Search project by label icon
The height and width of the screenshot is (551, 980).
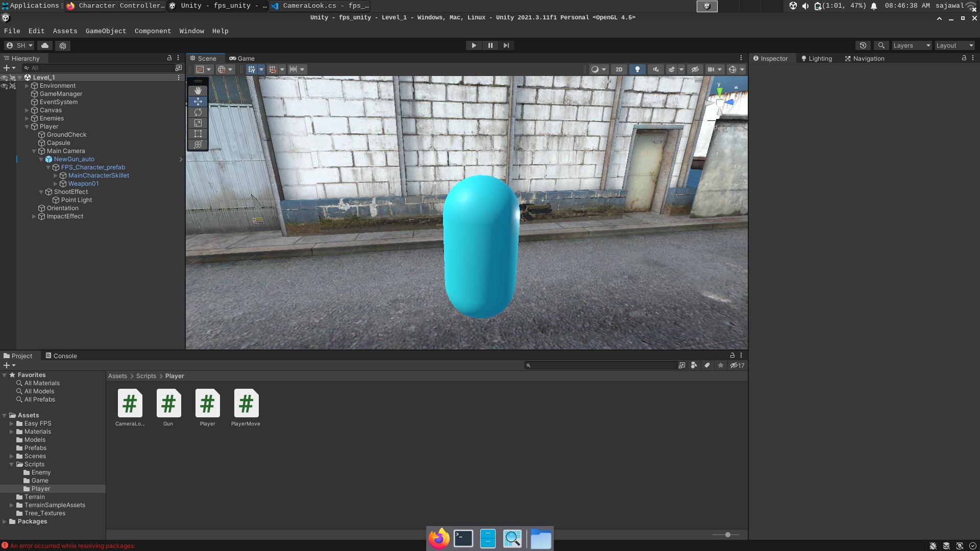[707, 365]
